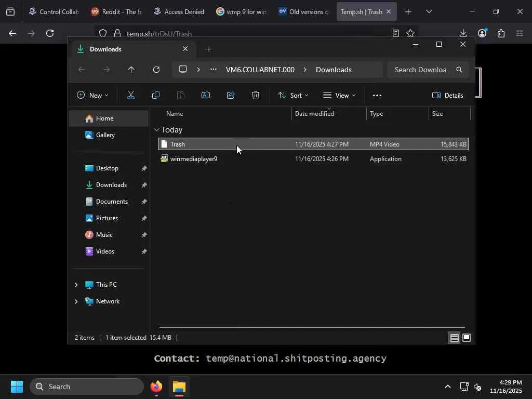Open the Sort dropdown menu
The height and width of the screenshot is (399, 532).
pyautogui.click(x=293, y=96)
